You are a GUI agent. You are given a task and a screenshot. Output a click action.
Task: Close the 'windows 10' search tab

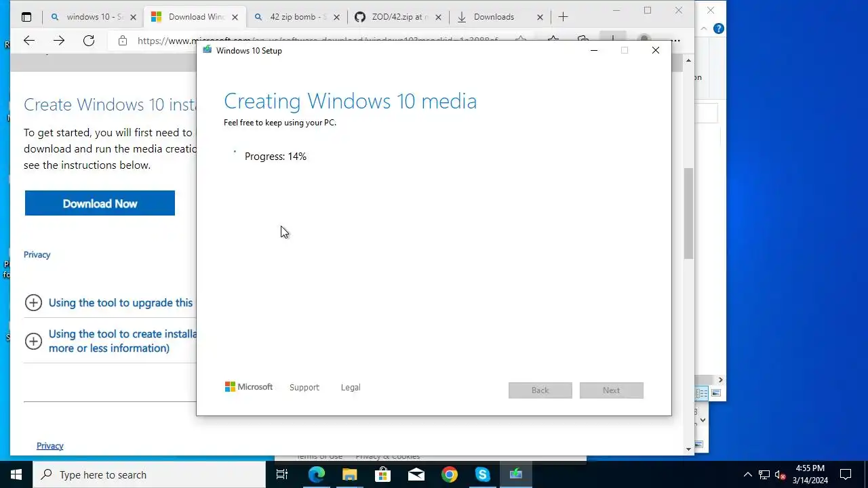[133, 17]
